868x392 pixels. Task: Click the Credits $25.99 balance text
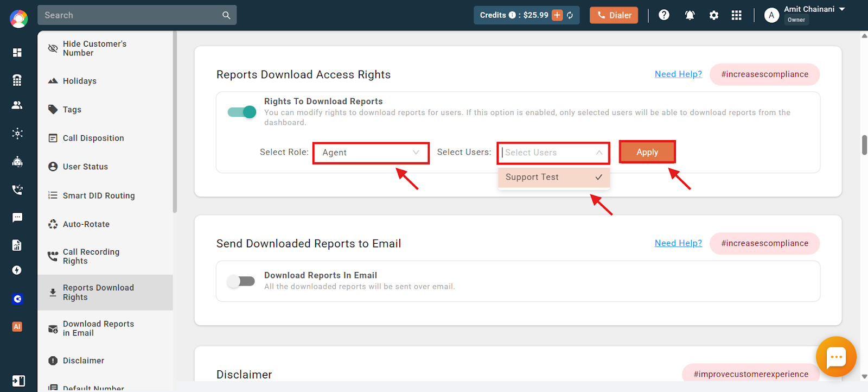click(x=514, y=15)
